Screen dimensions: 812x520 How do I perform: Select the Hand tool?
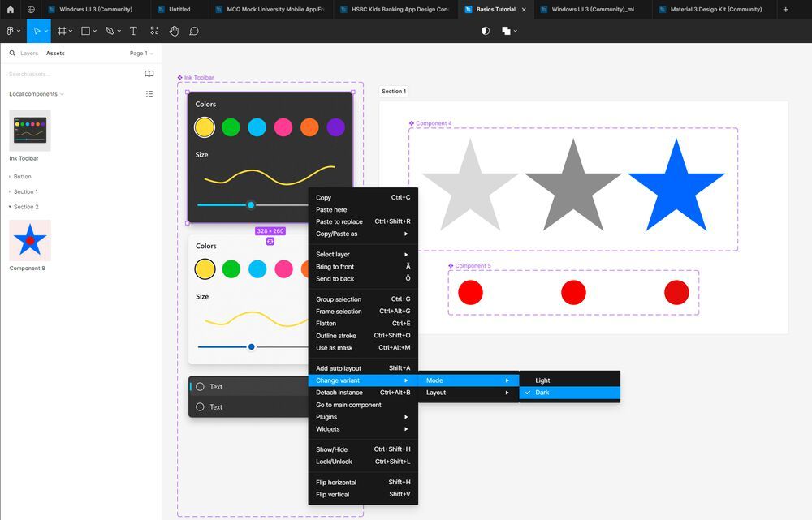(x=173, y=31)
